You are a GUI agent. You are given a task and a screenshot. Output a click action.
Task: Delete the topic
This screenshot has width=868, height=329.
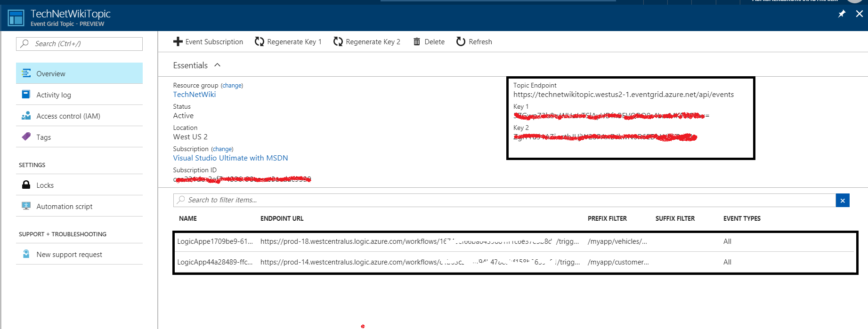pos(429,42)
